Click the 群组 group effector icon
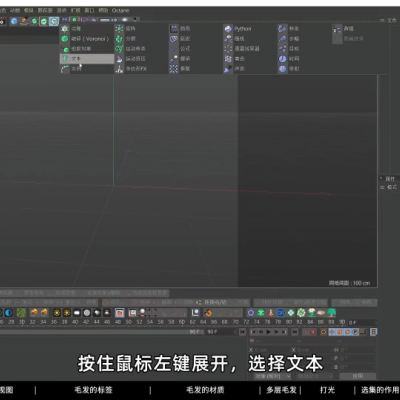The image size is (400, 400). point(338,29)
